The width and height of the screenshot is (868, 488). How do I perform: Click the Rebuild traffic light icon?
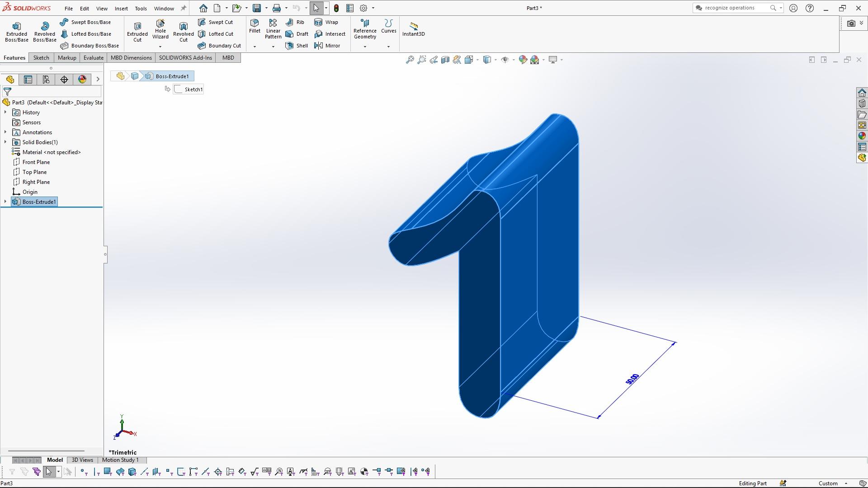336,8
